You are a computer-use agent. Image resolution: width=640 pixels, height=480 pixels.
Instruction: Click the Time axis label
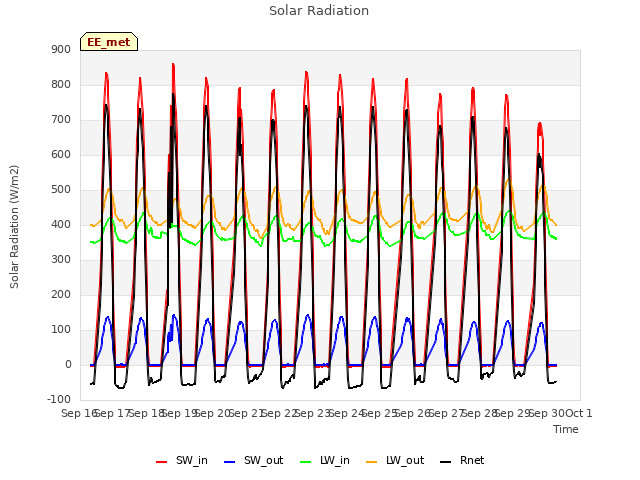click(x=566, y=429)
